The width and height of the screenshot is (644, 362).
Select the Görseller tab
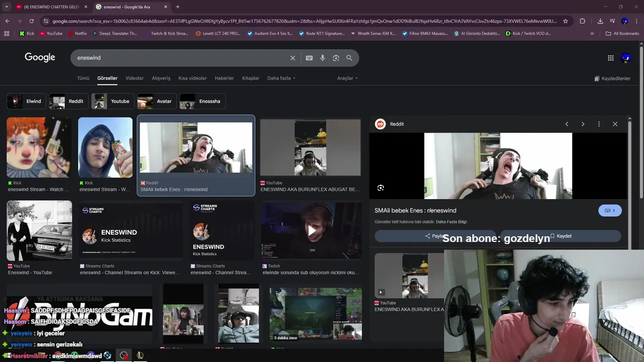(x=107, y=78)
